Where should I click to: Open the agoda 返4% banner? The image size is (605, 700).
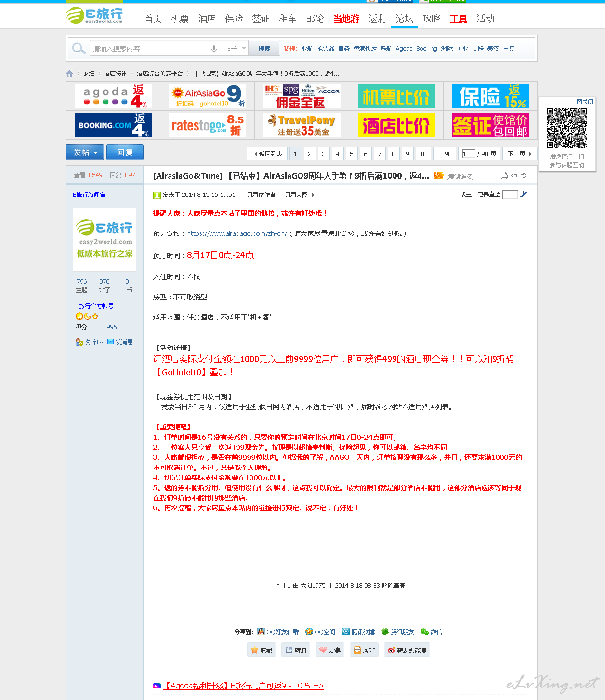113,96
